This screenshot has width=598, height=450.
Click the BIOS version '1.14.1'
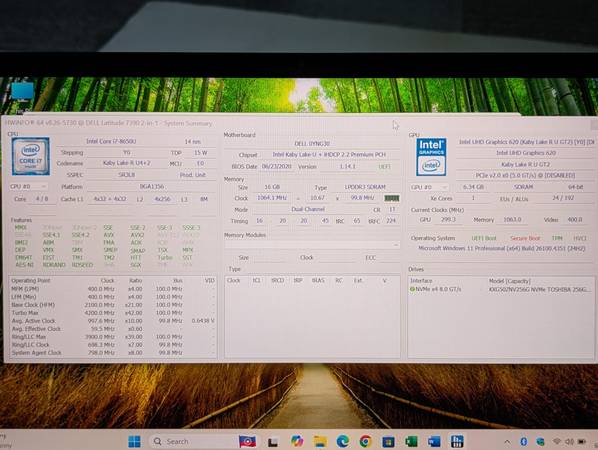347,166
